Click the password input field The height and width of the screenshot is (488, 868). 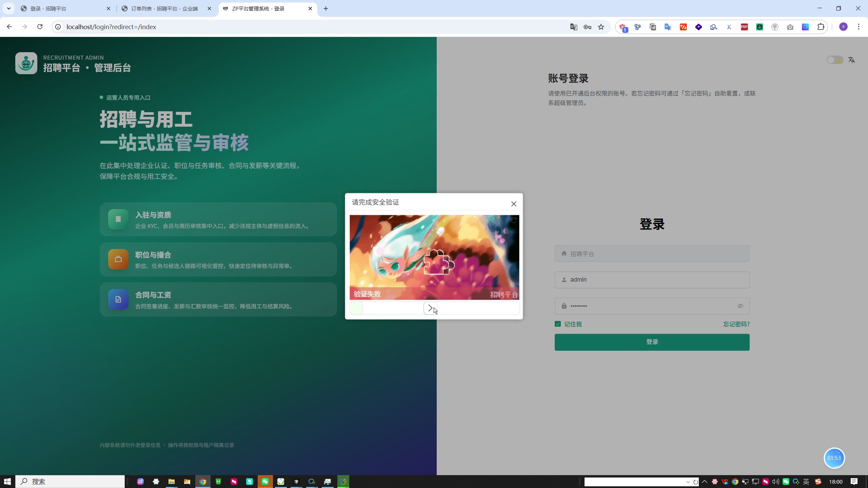(x=652, y=306)
